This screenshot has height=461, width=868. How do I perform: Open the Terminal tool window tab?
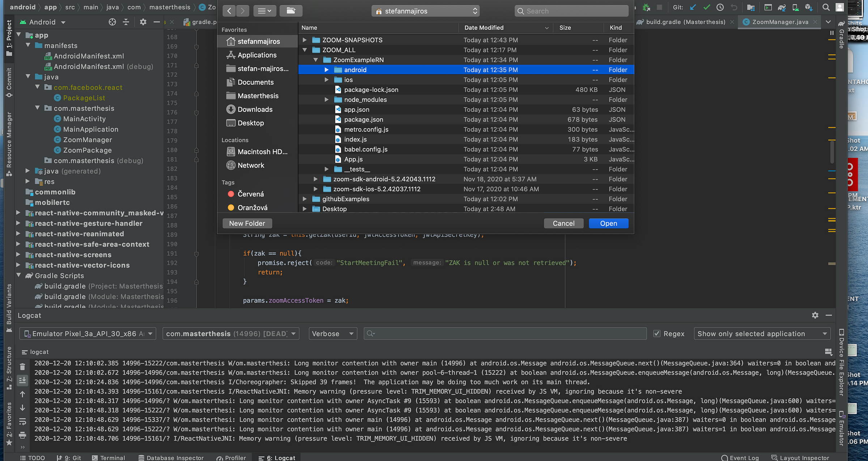click(109, 457)
